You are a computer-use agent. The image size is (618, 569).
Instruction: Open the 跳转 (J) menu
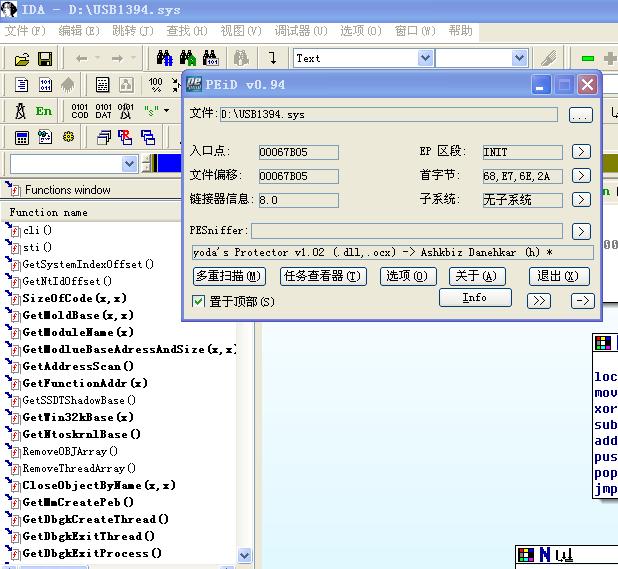click(133, 31)
